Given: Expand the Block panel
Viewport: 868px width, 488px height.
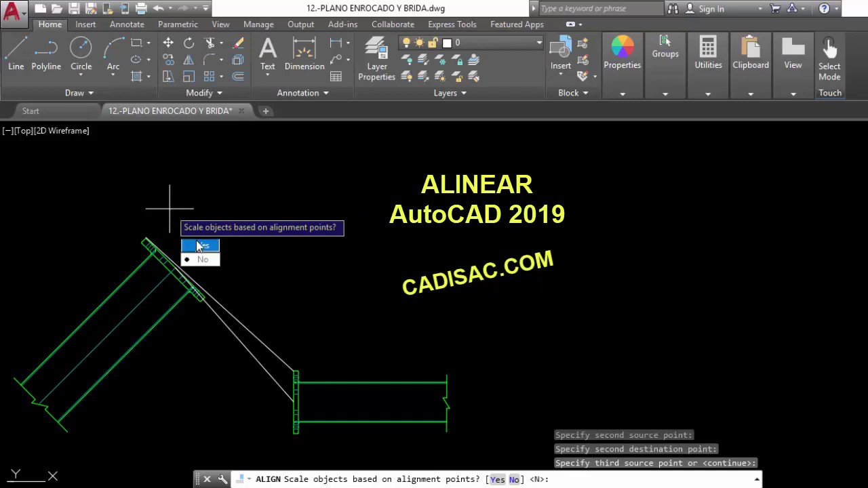Looking at the screenshot, I should pyautogui.click(x=573, y=93).
